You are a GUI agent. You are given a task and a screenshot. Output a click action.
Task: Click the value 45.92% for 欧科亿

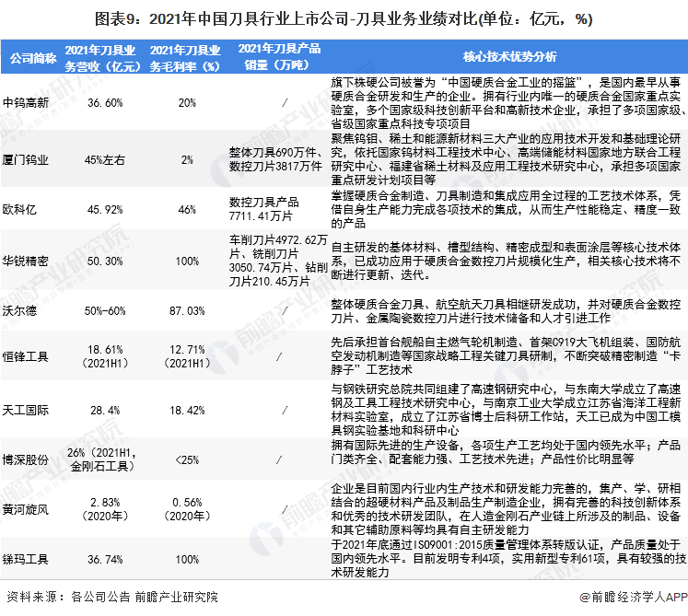[x=105, y=210]
